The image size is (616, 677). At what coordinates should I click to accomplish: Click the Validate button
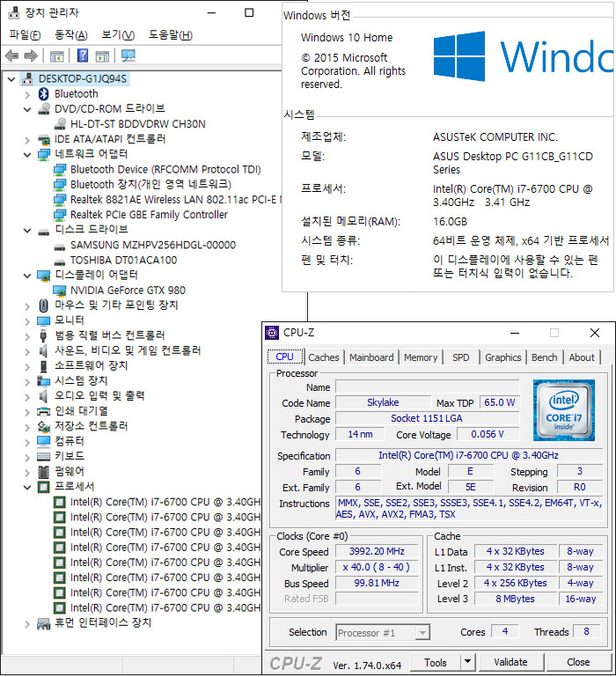[x=510, y=662]
